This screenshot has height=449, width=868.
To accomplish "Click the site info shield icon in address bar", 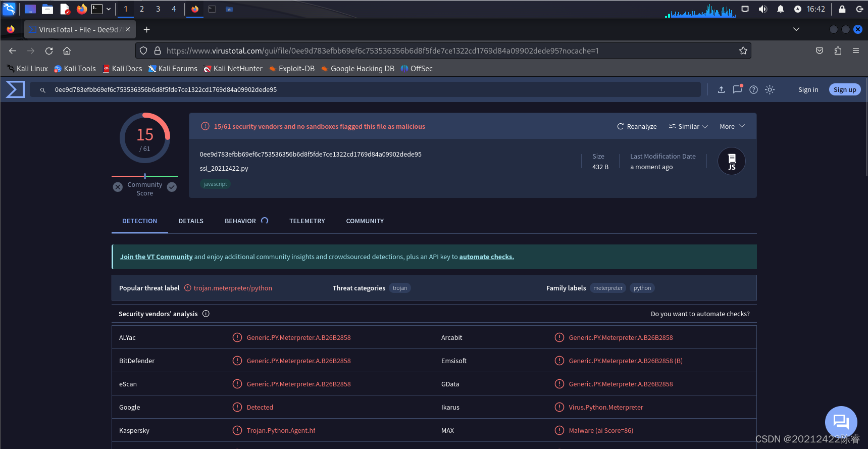I will click(x=143, y=51).
